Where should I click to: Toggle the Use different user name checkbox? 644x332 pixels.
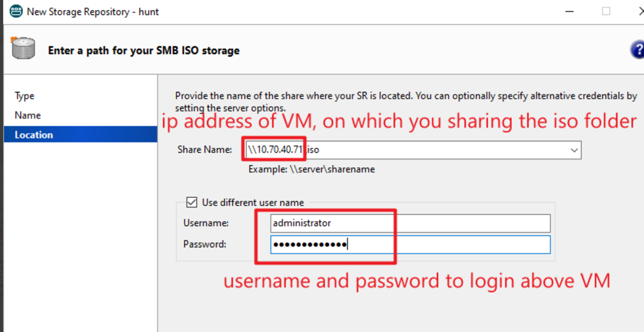coord(192,203)
